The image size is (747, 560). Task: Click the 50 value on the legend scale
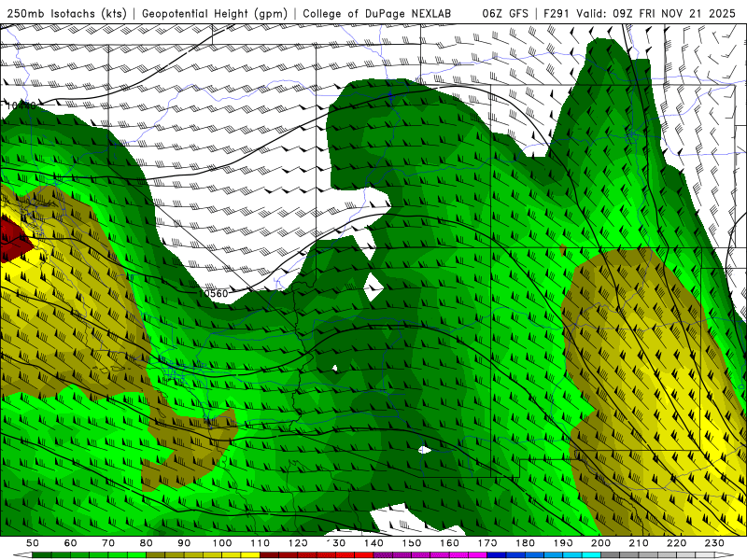point(33,543)
